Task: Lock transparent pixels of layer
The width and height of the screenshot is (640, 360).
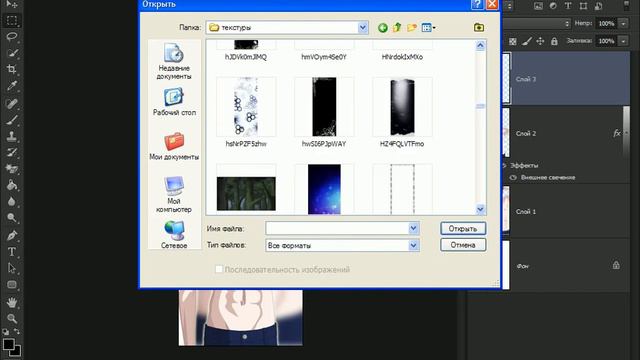Action: pos(513,41)
